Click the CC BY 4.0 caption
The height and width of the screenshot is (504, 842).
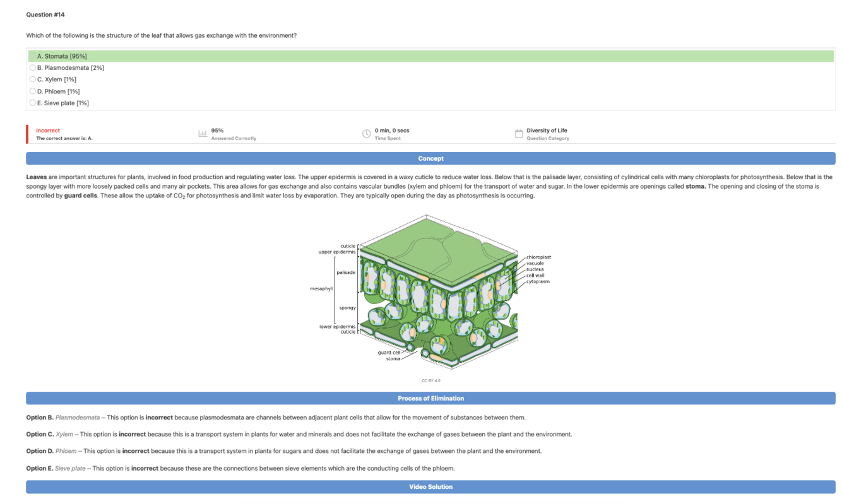coord(430,380)
